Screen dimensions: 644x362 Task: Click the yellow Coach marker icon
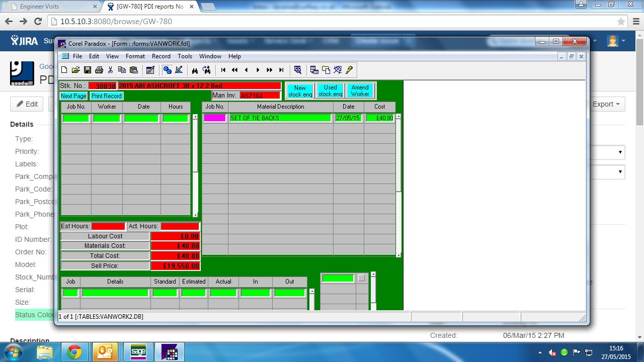pos(349,70)
